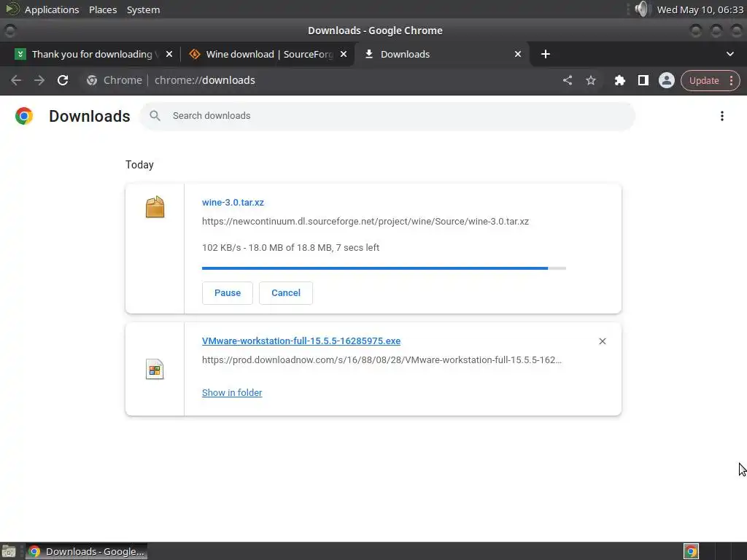This screenshot has width=747, height=560.
Task: Select the Downloads tab
Action: pyautogui.click(x=441, y=54)
